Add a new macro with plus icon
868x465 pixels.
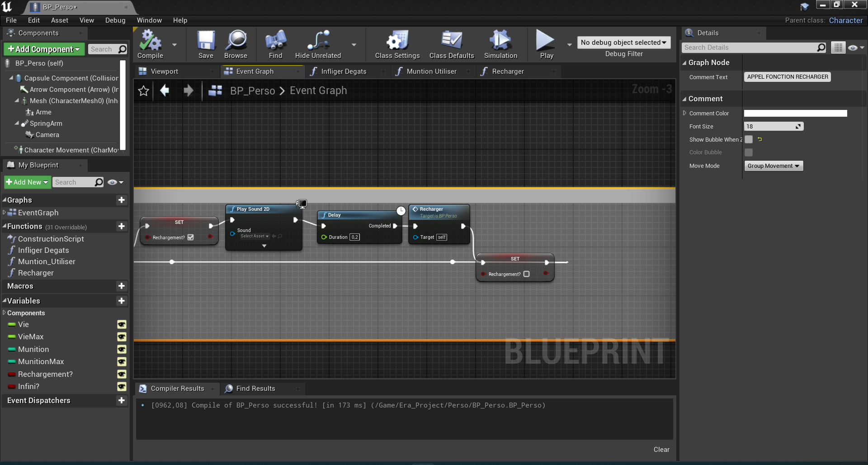pos(121,286)
